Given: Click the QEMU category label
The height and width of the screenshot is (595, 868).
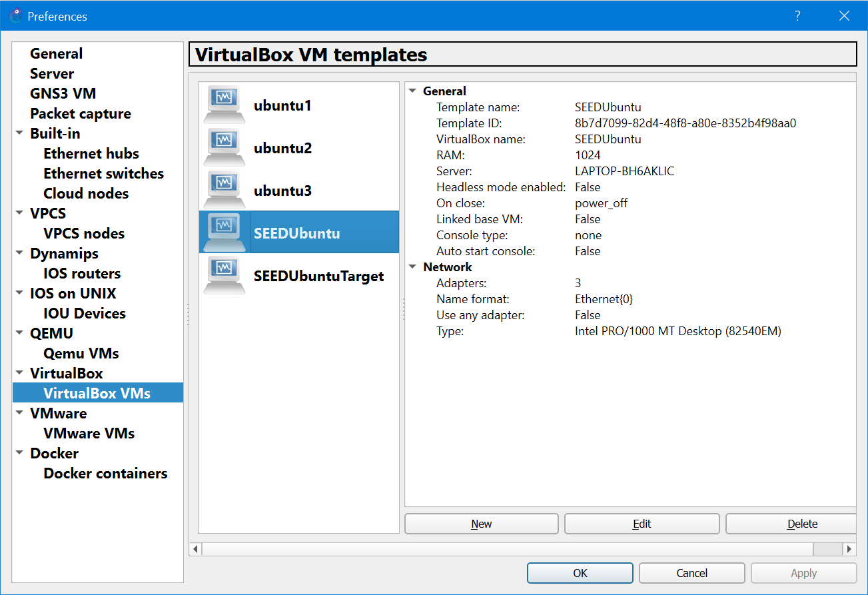Looking at the screenshot, I should pos(51,334).
